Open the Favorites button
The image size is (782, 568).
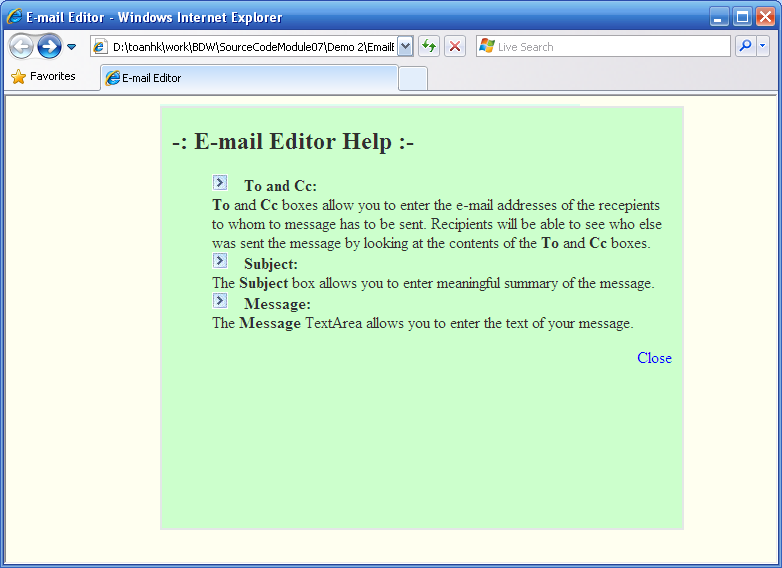(43, 77)
